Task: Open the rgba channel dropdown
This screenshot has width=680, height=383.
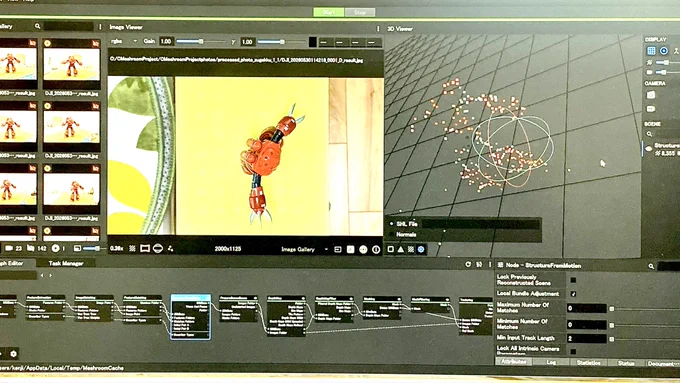Action: click(124, 41)
